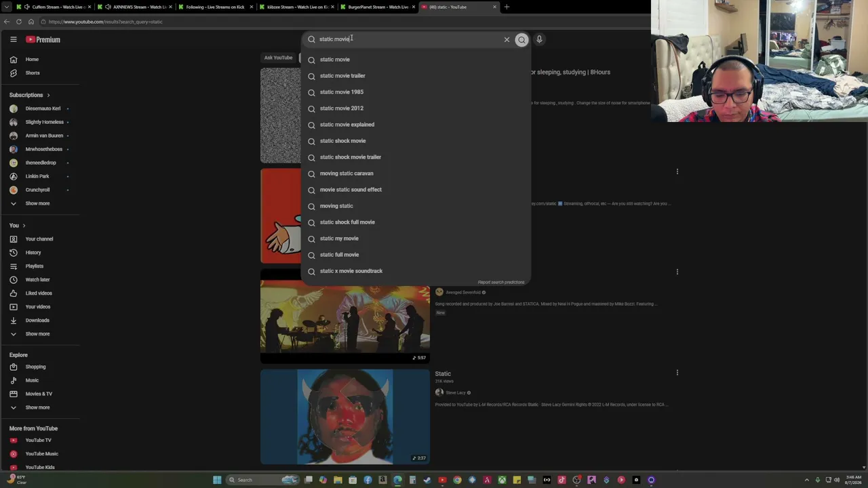Open YouTube TV from sidebar

click(x=39, y=441)
